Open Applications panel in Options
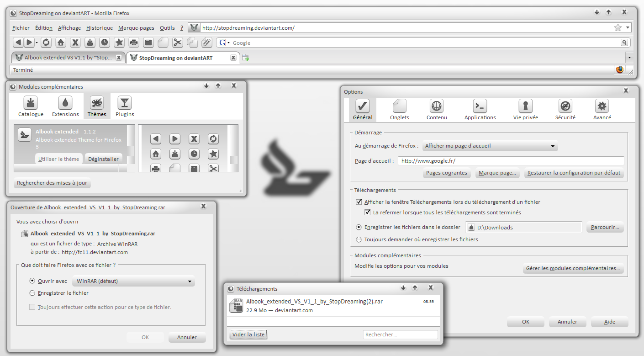 (480, 110)
